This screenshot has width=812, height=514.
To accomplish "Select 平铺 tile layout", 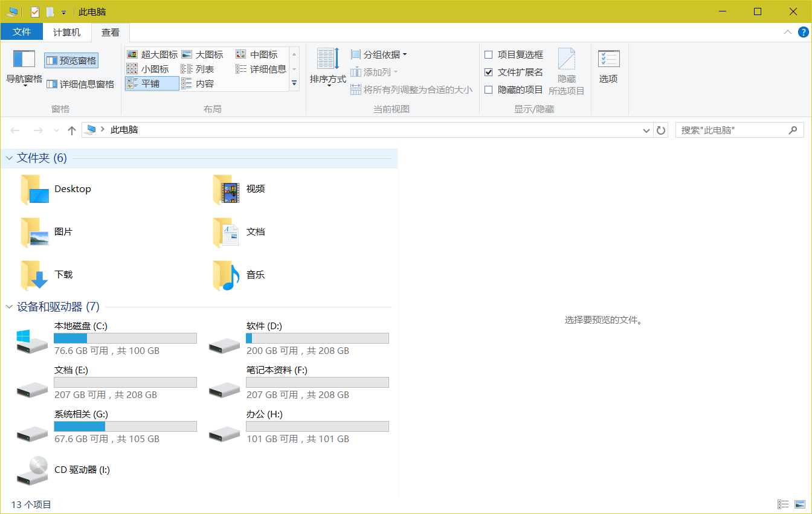I will (152, 83).
